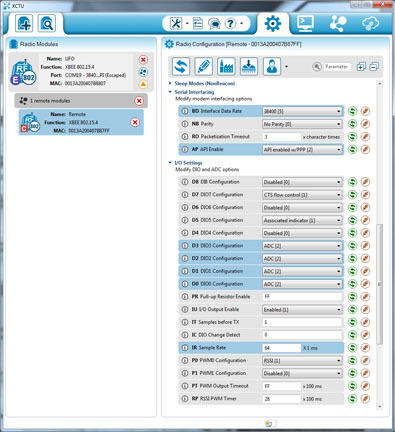Click IR Sample Rate value field
Viewport: 395px width, 432px height.
pyautogui.click(x=282, y=348)
